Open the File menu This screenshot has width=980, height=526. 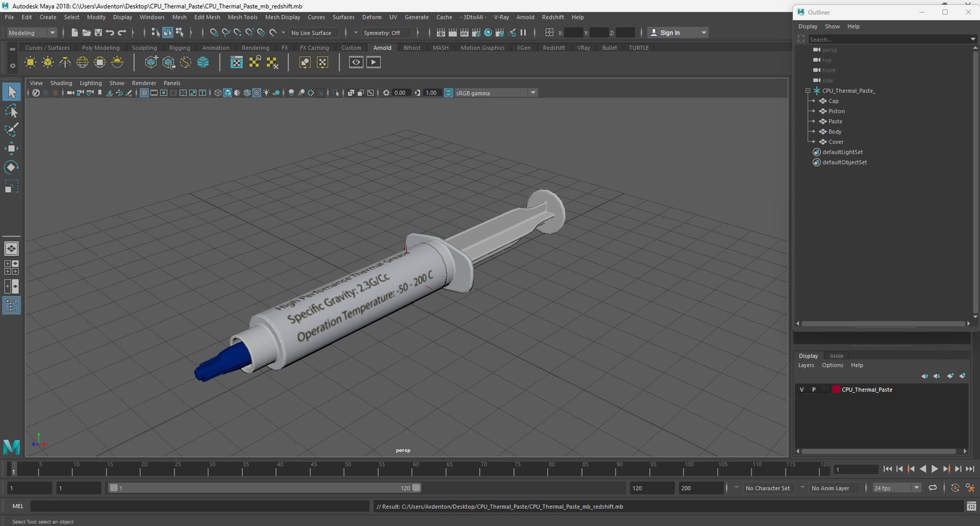[9, 17]
